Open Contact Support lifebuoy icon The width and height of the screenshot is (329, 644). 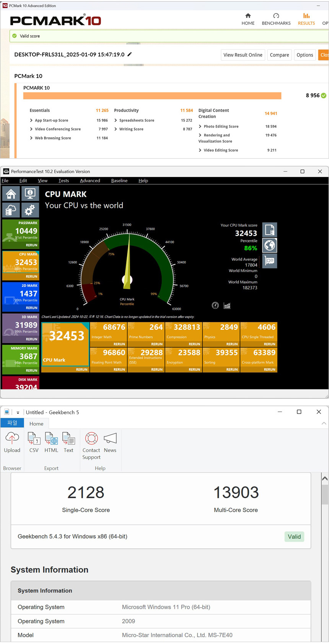coord(91,445)
